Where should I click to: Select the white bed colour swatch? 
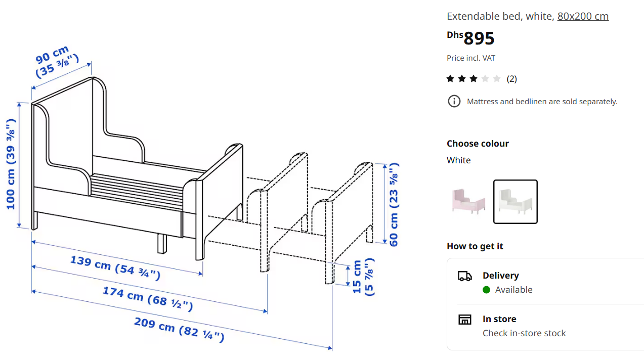point(515,201)
